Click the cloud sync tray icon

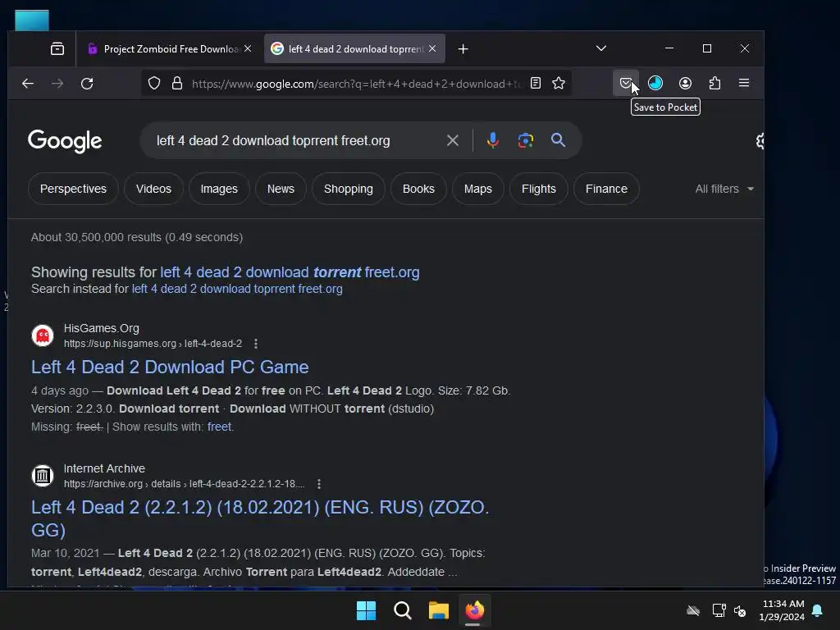tap(693, 610)
